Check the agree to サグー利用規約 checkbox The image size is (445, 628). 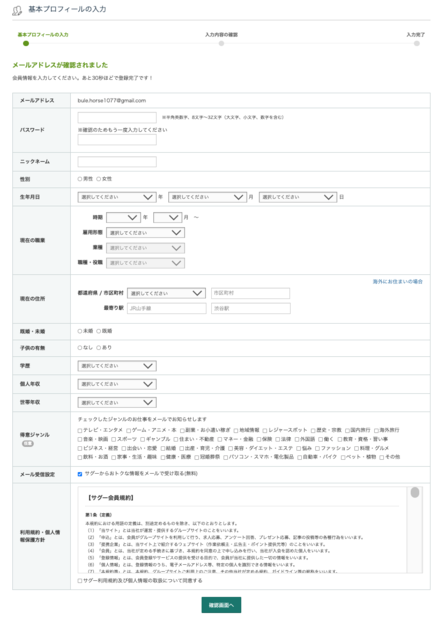(x=80, y=581)
